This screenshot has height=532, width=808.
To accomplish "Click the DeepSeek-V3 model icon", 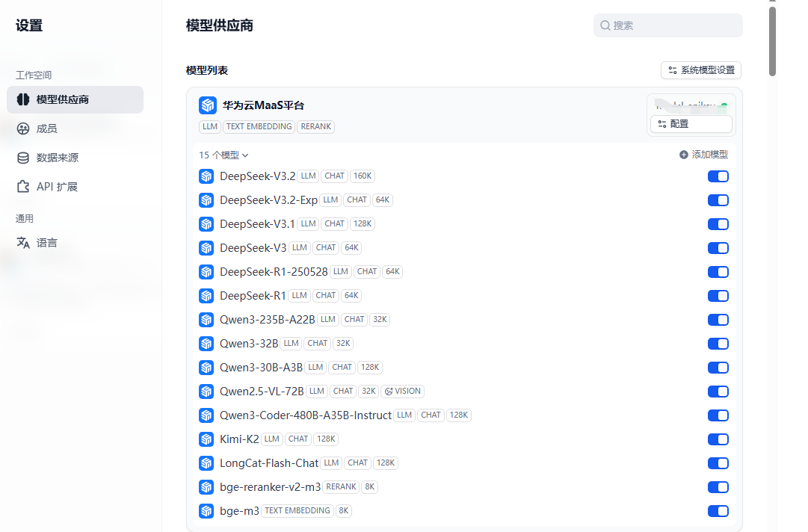I will (206, 248).
